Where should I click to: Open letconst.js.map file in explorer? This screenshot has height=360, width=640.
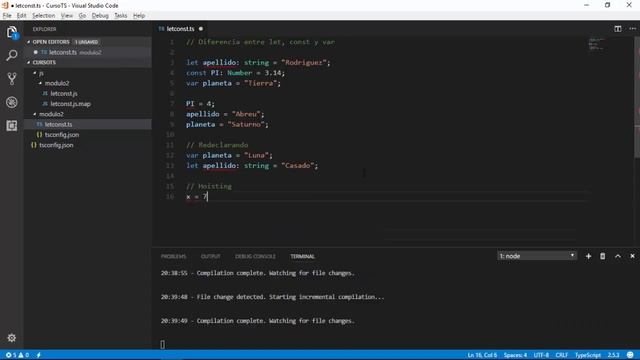(70, 104)
